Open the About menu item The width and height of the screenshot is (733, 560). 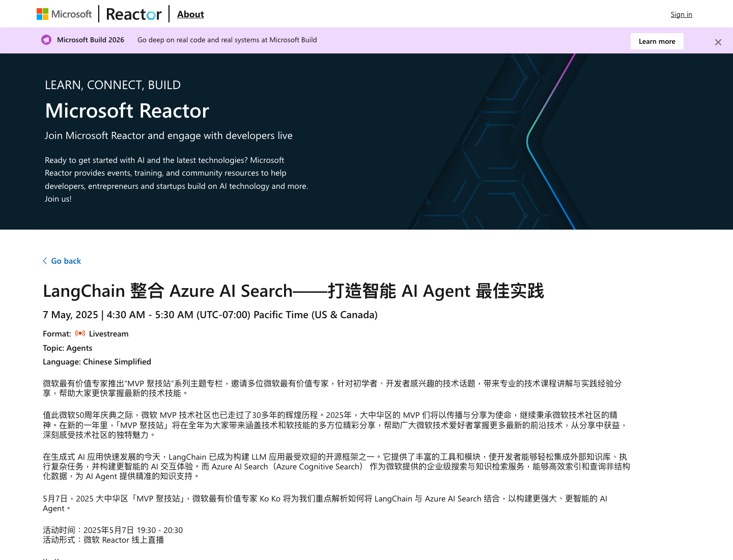(190, 14)
